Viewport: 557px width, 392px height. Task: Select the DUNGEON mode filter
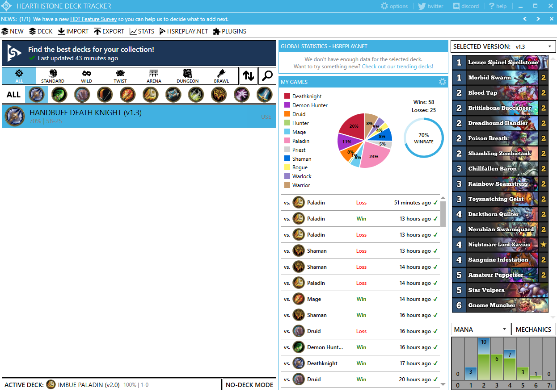187,76
